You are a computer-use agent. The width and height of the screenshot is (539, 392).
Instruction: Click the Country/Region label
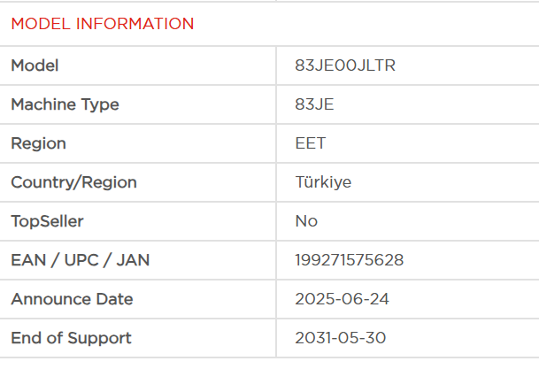[x=73, y=182]
